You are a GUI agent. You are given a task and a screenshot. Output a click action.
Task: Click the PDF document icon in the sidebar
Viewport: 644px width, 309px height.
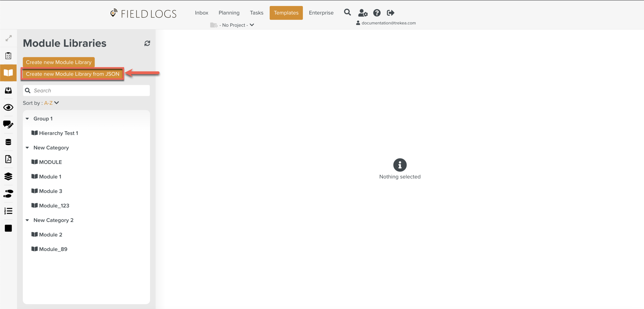(x=8, y=159)
